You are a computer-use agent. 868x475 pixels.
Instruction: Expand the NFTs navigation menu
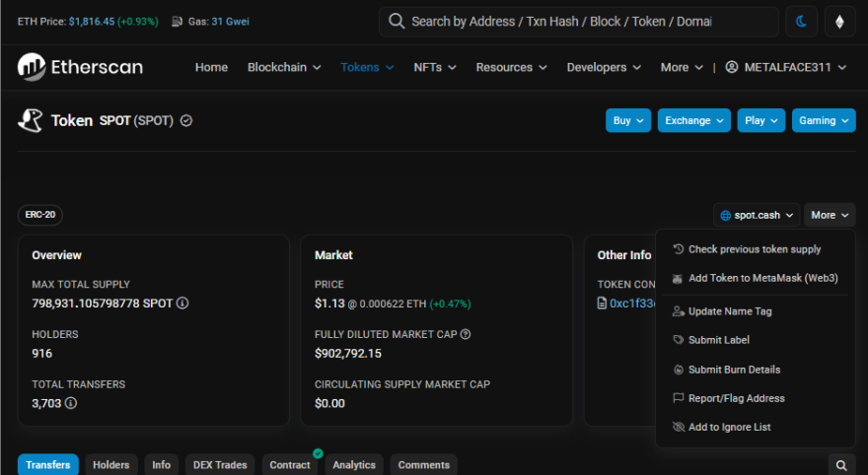435,67
